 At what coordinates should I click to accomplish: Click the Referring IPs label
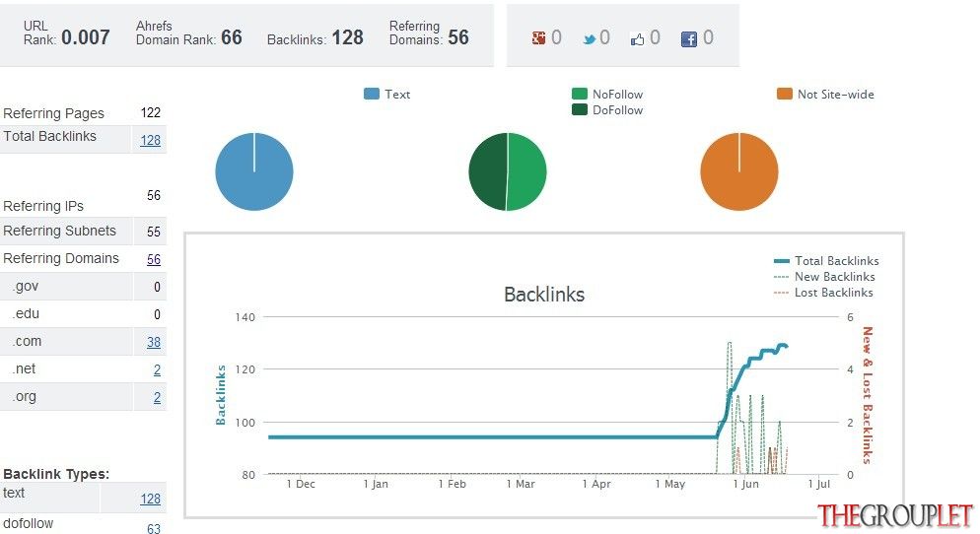[43, 206]
